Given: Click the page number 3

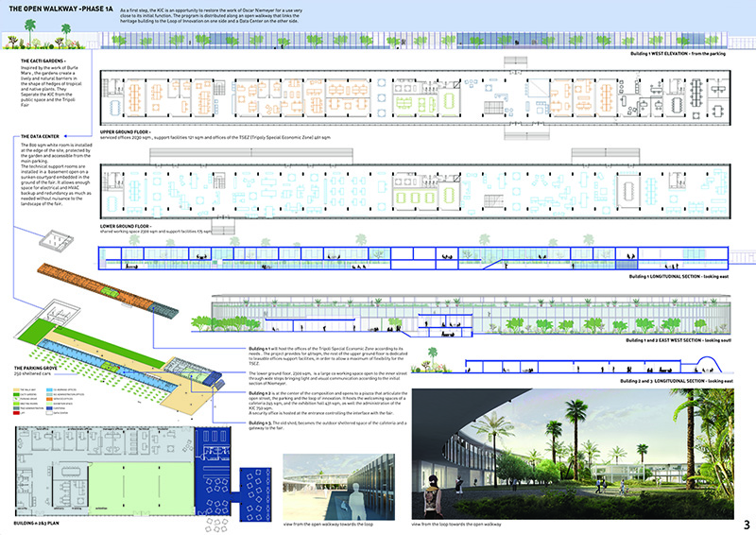Looking at the screenshot, I should [746, 523].
